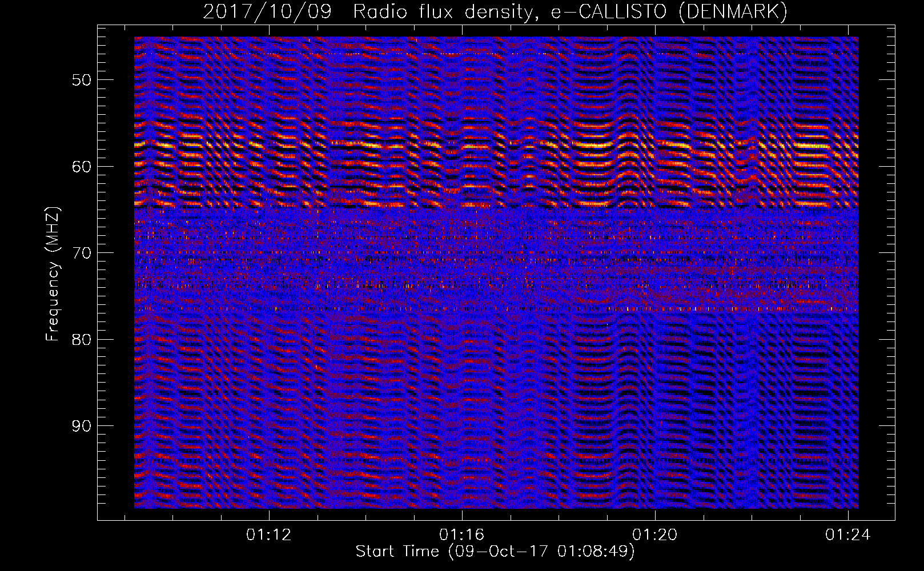Image resolution: width=924 pixels, height=571 pixels.
Task: Click the 01:12 time tick label
Action: click(x=268, y=534)
